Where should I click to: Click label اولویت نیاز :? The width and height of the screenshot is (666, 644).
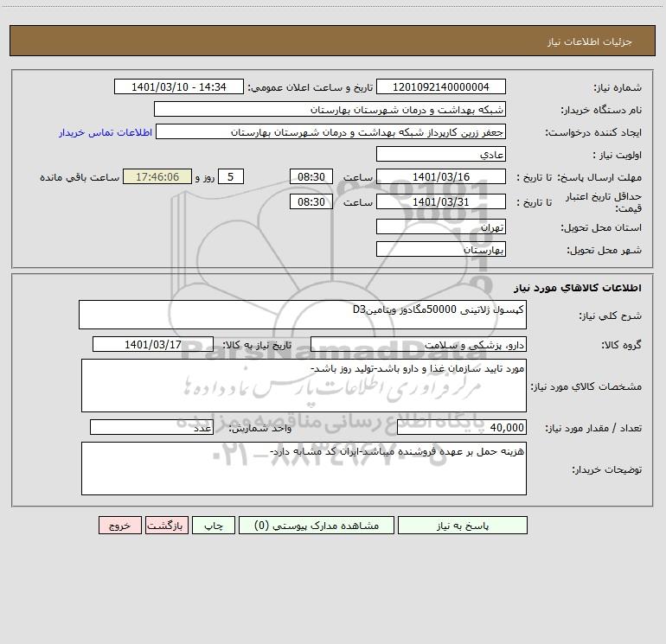pyautogui.click(x=618, y=155)
